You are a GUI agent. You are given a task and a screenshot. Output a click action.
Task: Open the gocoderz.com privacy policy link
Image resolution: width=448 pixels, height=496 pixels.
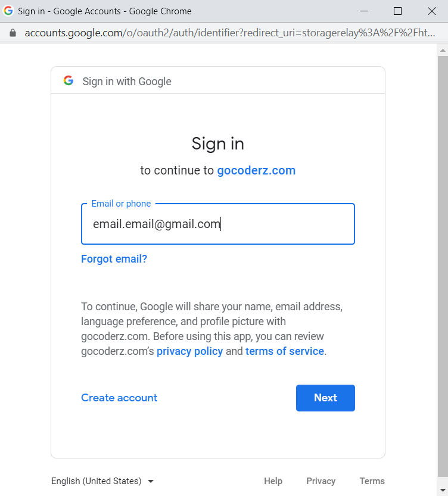[189, 351]
